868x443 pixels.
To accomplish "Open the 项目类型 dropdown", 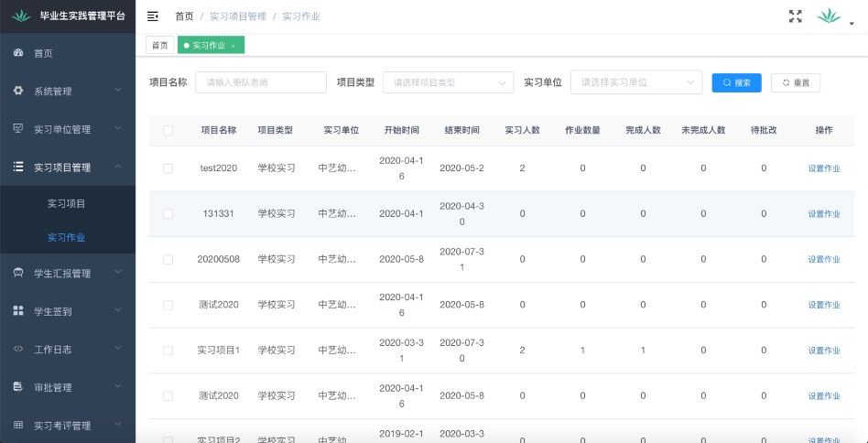I will [x=448, y=82].
